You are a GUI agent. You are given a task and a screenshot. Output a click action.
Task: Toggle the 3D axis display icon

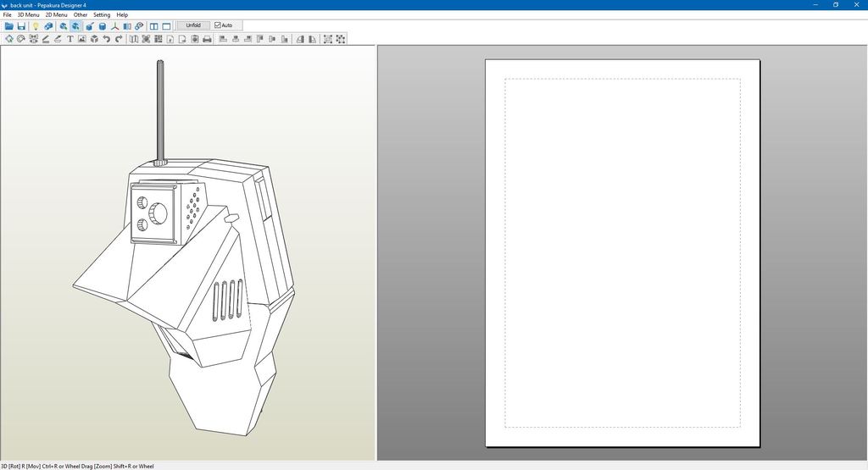[x=114, y=26]
